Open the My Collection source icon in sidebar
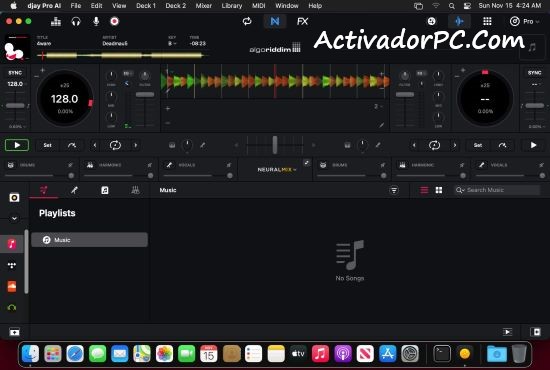Screen dimensions: 550x370 [14, 198]
